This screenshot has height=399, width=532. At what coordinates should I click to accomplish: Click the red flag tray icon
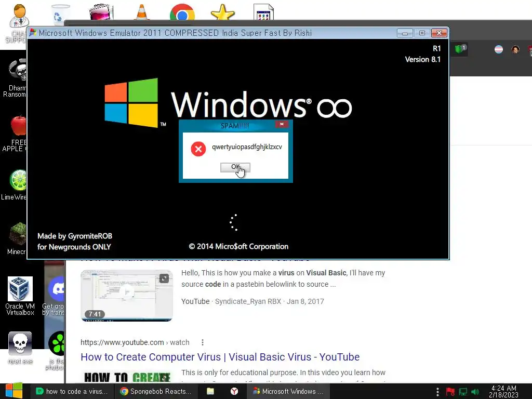pos(450,392)
